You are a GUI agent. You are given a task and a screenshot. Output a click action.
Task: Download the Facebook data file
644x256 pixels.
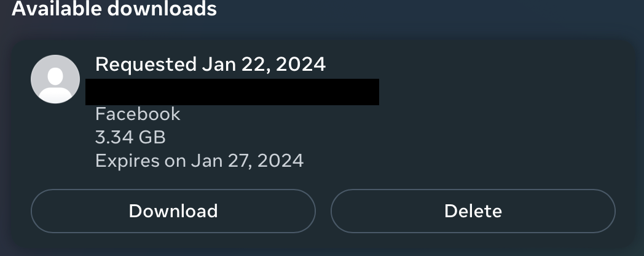tap(173, 211)
